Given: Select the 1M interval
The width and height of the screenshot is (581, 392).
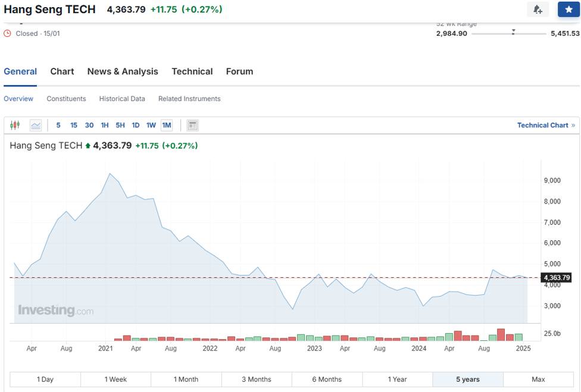Looking at the screenshot, I should [x=167, y=125].
